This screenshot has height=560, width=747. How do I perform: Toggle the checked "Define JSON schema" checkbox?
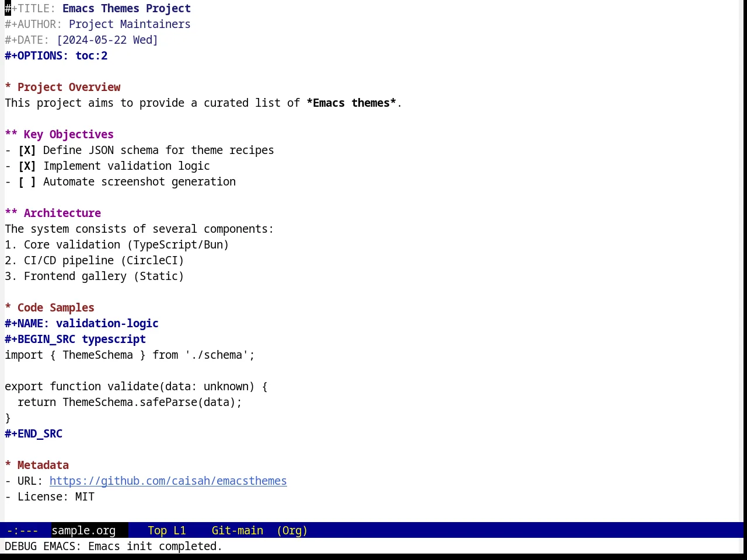click(27, 150)
